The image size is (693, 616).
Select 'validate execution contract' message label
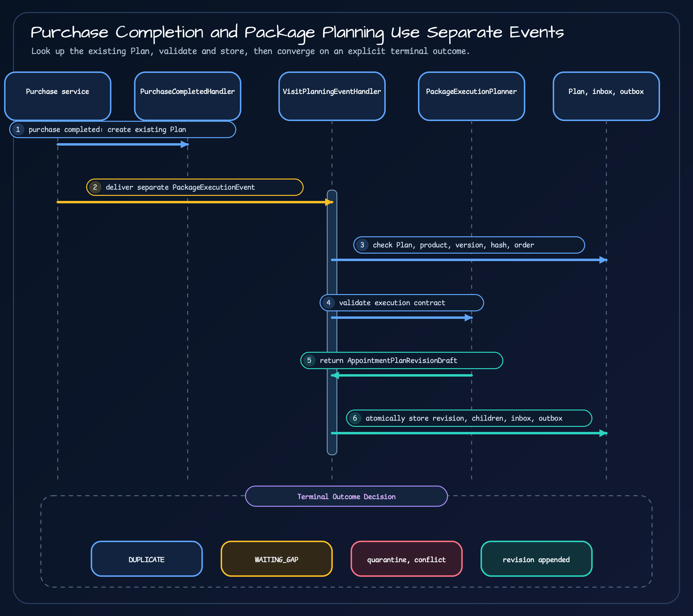[402, 303]
